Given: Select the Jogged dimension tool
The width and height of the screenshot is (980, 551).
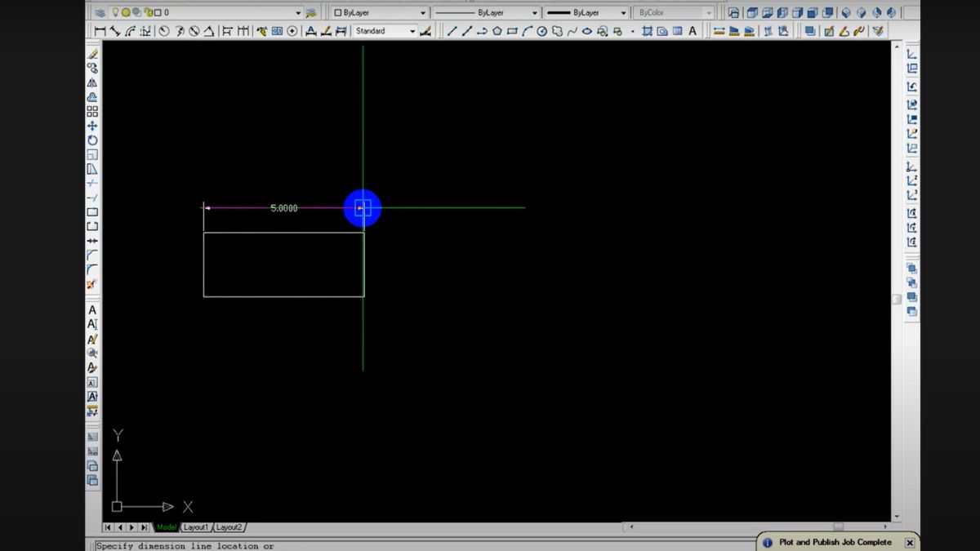Looking at the screenshot, I should (x=179, y=31).
